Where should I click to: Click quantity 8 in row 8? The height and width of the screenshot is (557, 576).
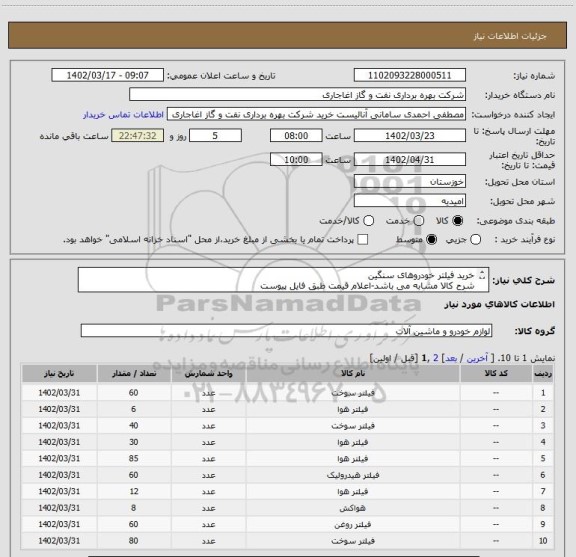pos(134,508)
